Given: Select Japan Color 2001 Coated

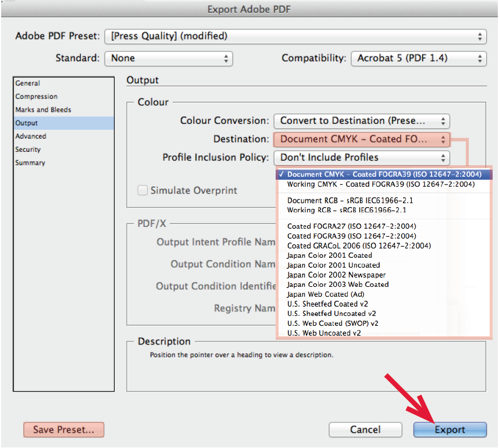Looking at the screenshot, I should point(384,255).
